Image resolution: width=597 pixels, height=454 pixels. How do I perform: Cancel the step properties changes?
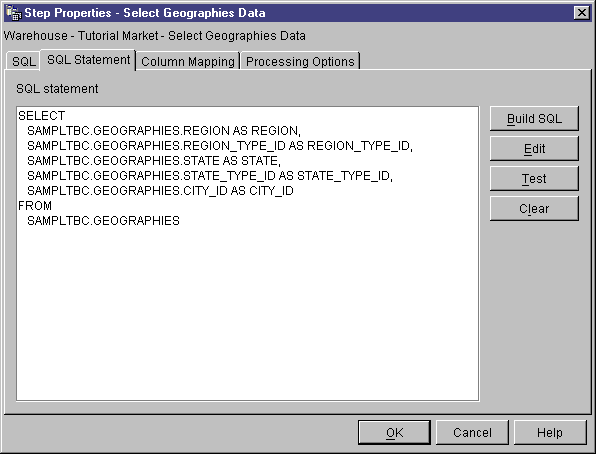(x=472, y=432)
